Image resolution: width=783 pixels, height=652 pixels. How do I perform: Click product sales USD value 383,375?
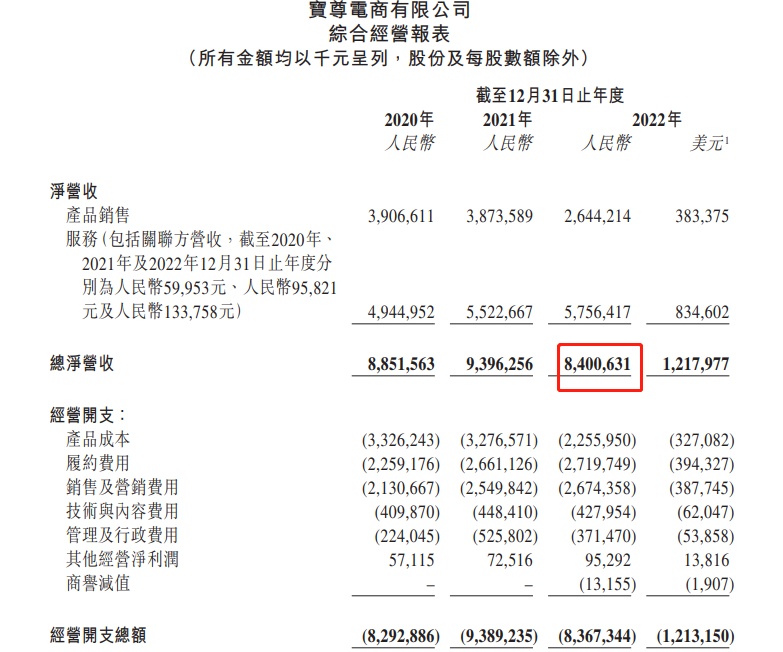click(702, 216)
